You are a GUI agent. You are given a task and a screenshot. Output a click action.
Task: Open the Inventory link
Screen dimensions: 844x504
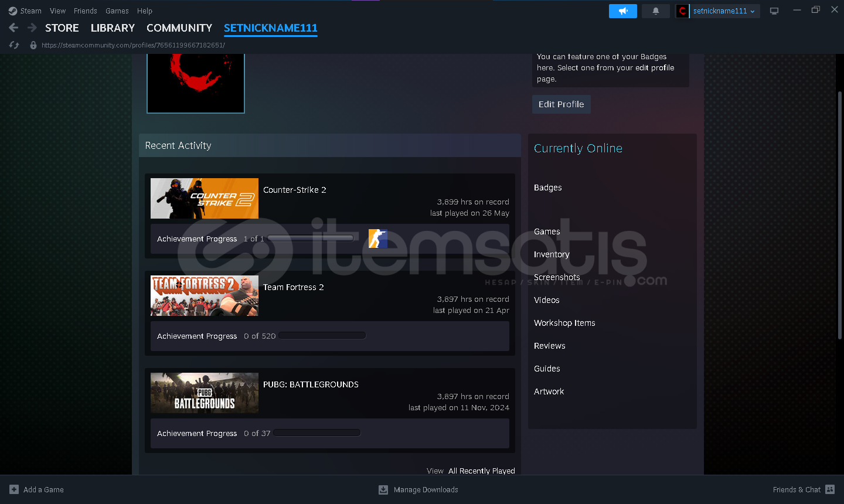pyautogui.click(x=552, y=254)
